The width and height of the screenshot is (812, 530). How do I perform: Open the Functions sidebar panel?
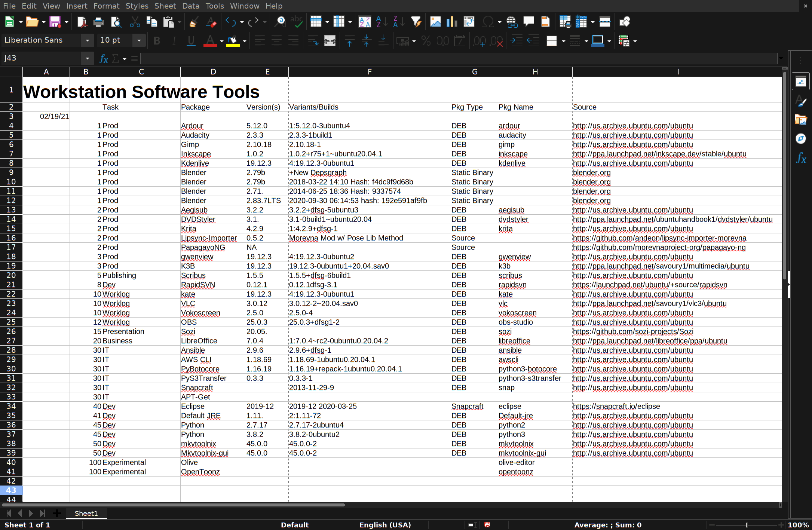point(801,158)
